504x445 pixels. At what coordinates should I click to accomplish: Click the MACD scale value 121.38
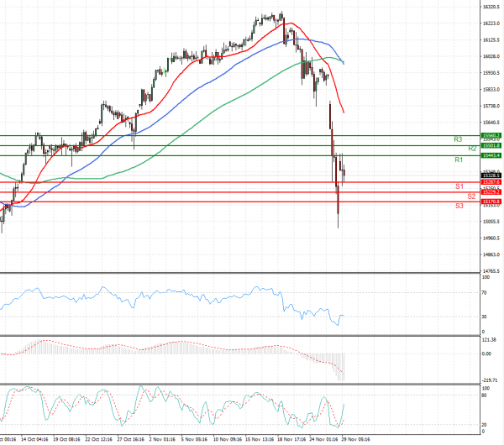click(x=489, y=339)
